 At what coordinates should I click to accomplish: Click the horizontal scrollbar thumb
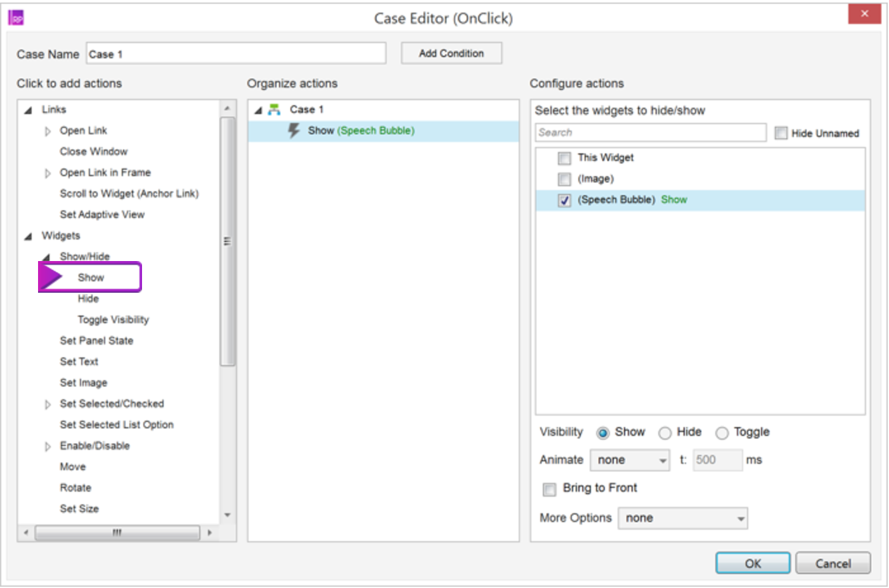tap(117, 532)
